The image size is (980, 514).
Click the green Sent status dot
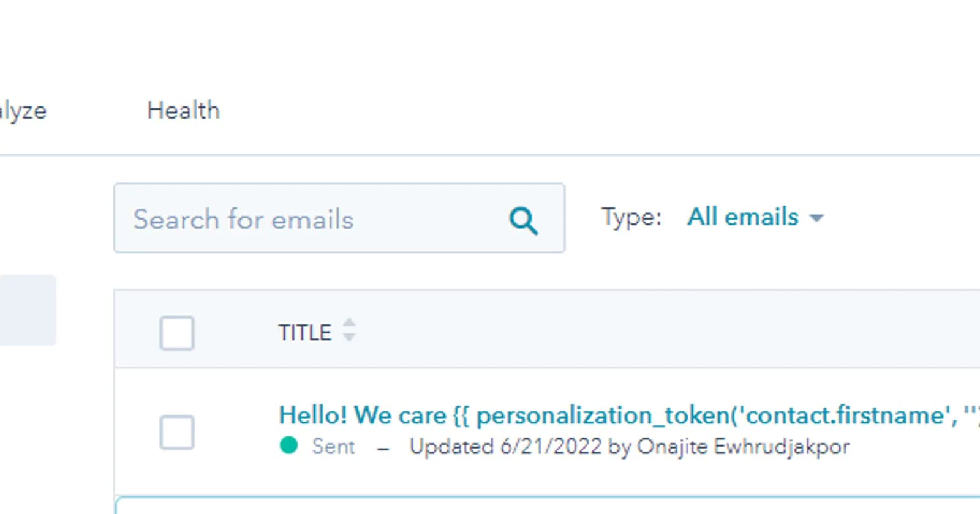[288, 445]
